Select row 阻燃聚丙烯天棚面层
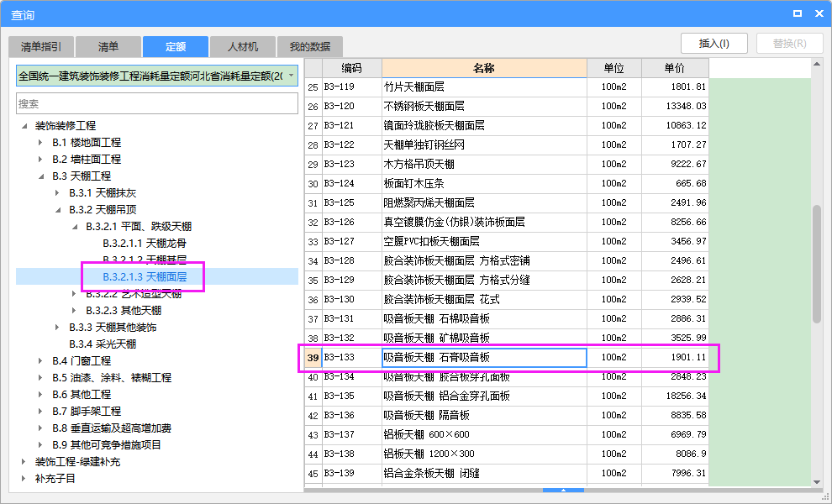 coord(507,202)
